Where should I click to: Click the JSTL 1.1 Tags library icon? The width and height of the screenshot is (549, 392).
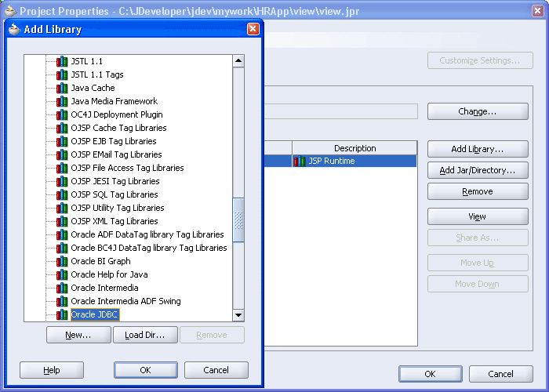pyautogui.click(x=62, y=74)
